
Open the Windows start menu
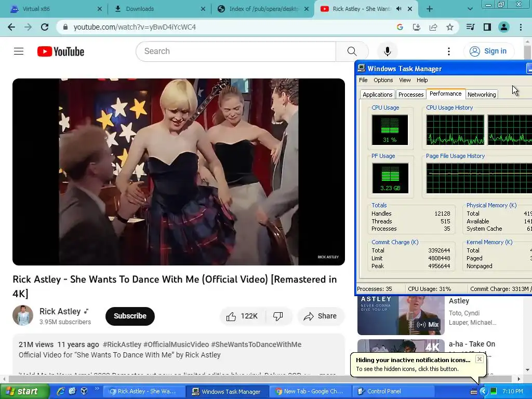click(24, 392)
